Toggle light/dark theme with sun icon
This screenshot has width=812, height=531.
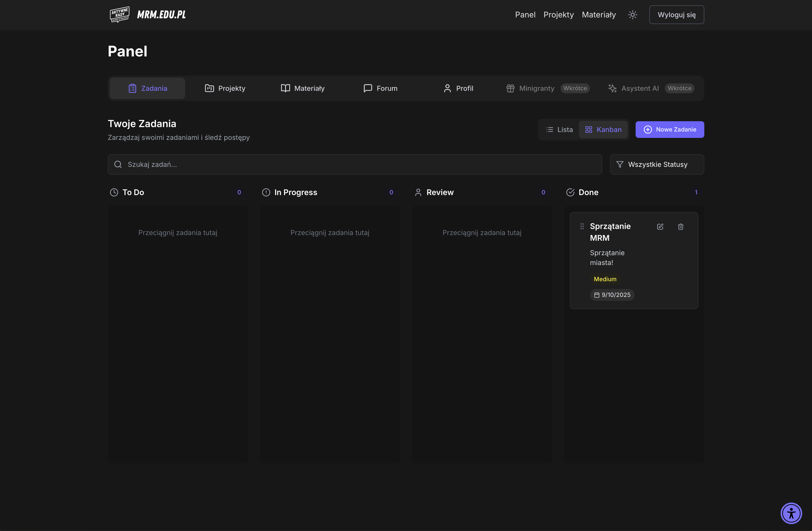tap(632, 15)
